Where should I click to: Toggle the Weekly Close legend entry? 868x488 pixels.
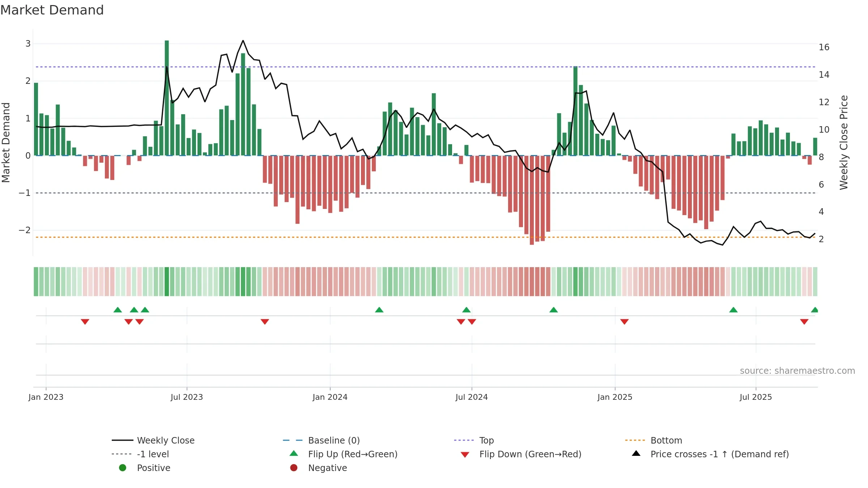tap(153, 440)
